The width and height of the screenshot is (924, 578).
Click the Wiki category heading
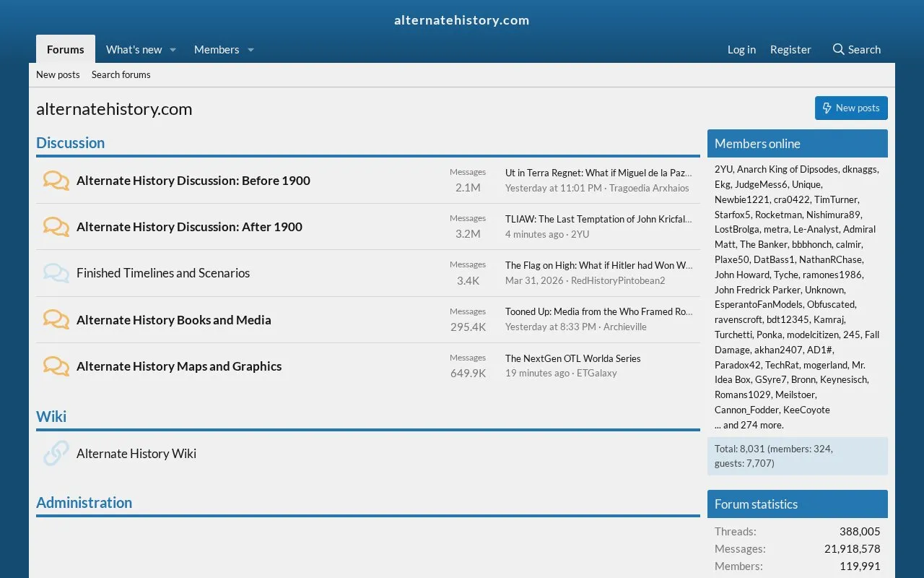pyautogui.click(x=51, y=417)
